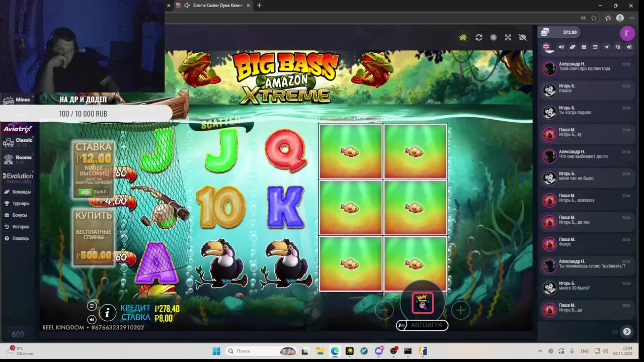Select chat message 'Твой спич про коллектора'

pos(585,69)
